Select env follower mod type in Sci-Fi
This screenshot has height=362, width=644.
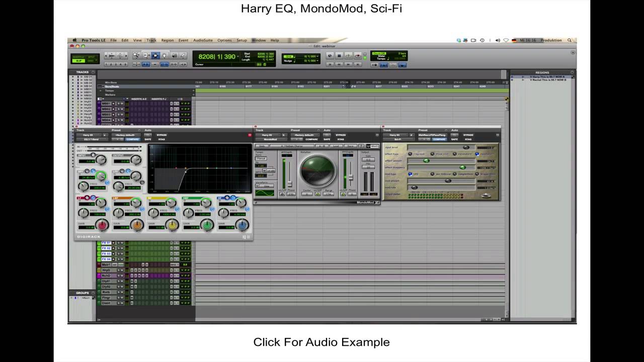click(x=432, y=174)
